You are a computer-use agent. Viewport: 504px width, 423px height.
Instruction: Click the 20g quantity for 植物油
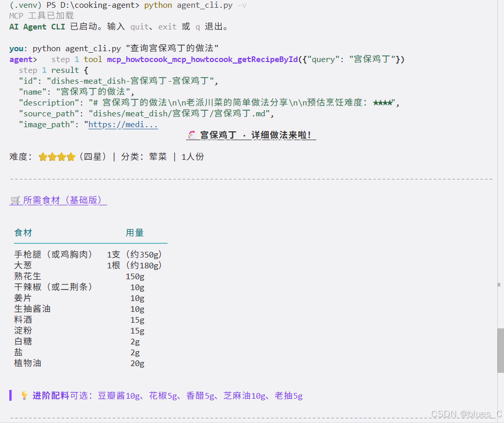coord(138,364)
